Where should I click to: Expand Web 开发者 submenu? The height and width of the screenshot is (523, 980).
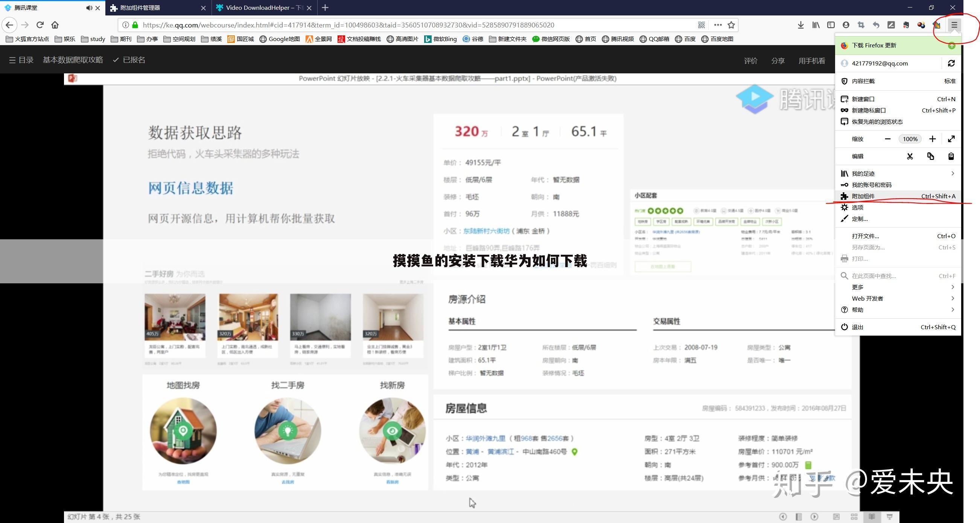point(898,299)
